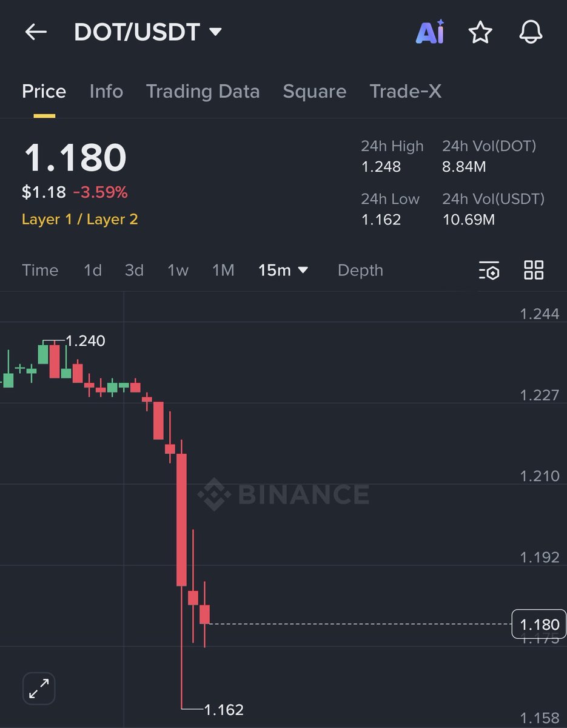Click the 1.180 current price label

pyautogui.click(x=539, y=624)
